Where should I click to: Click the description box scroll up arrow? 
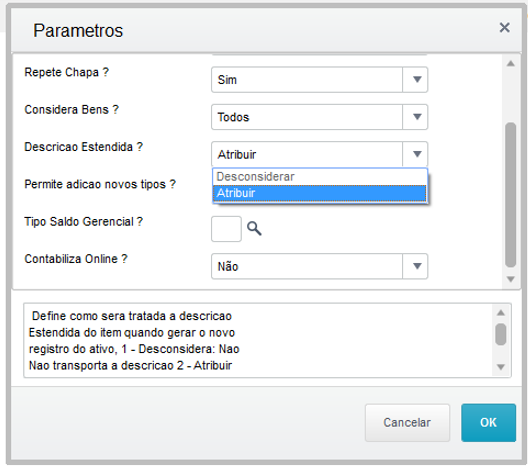pos(501,313)
